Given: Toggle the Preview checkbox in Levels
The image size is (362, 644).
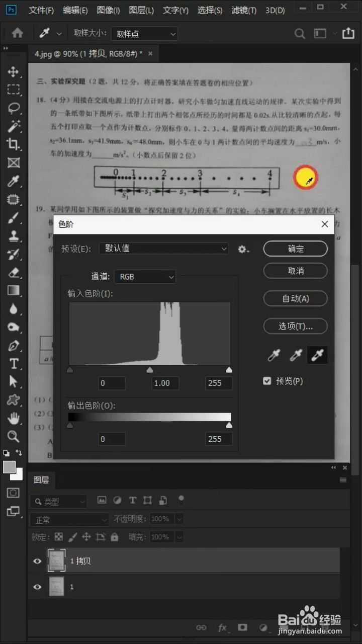Looking at the screenshot, I should [267, 381].
